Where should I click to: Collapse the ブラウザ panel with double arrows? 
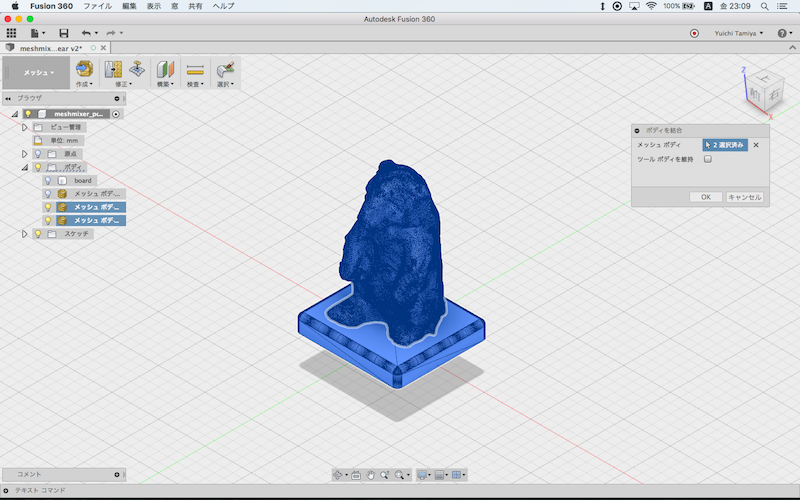tap(8, 98)
